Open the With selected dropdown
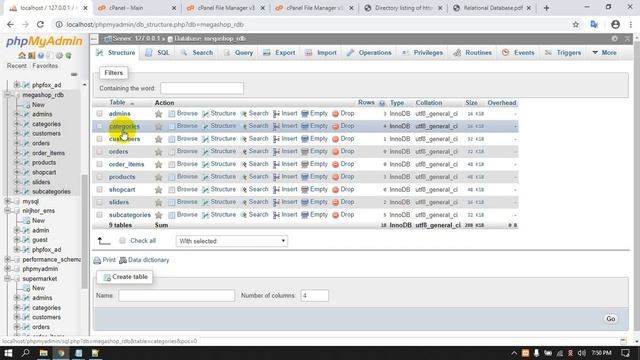Image resolution: width=640 pixels, height=360 pixels. [231, 241]
